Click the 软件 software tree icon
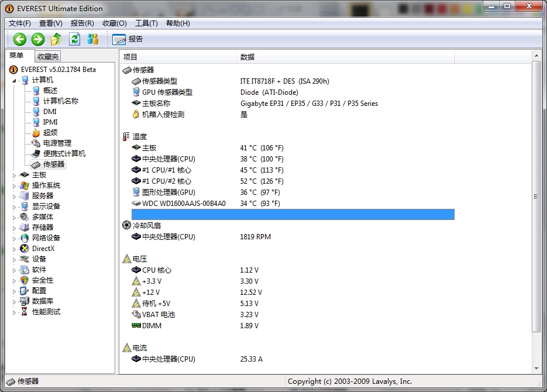The width and height of the screenshot is (547, 392). pyautogui.click(x=25, y=270)
